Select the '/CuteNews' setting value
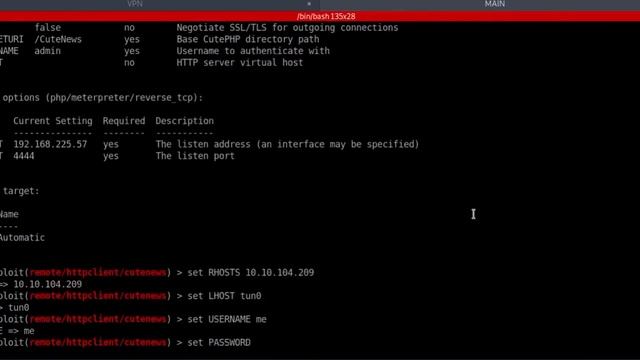640x360 pixels. 58,40
